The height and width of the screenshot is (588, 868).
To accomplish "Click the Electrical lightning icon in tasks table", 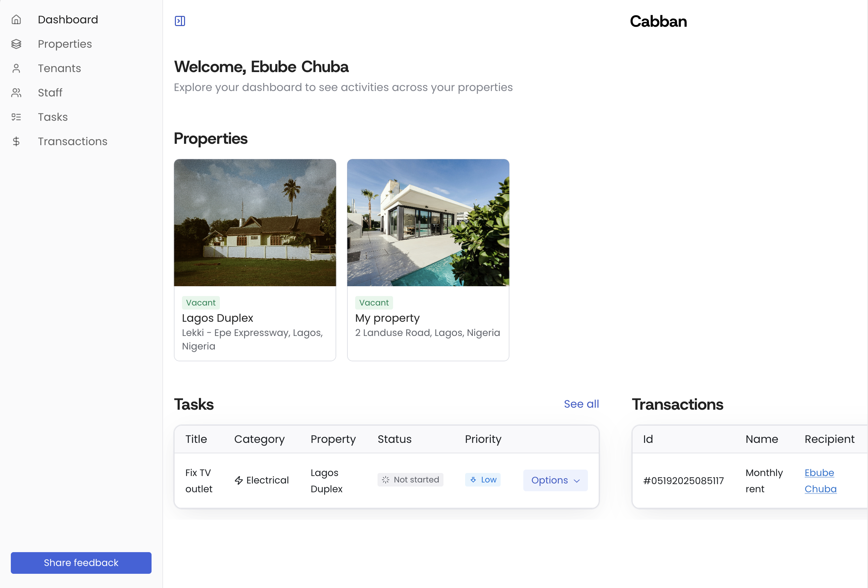I will (239, 480).
